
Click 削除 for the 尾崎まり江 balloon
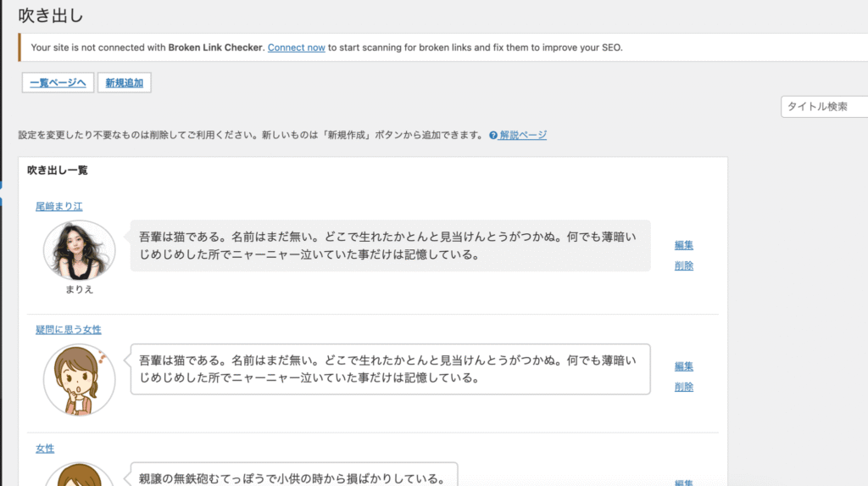684,265
